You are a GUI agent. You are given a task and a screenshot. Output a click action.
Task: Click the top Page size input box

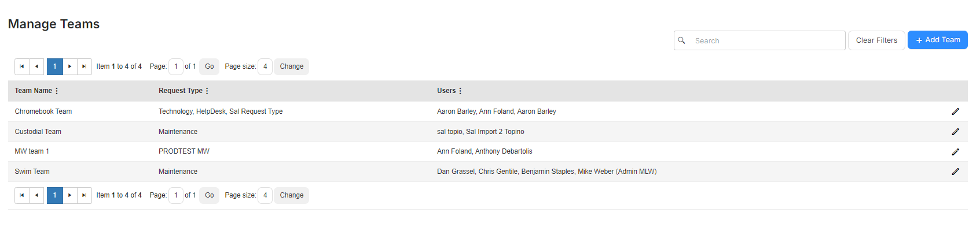265,66
